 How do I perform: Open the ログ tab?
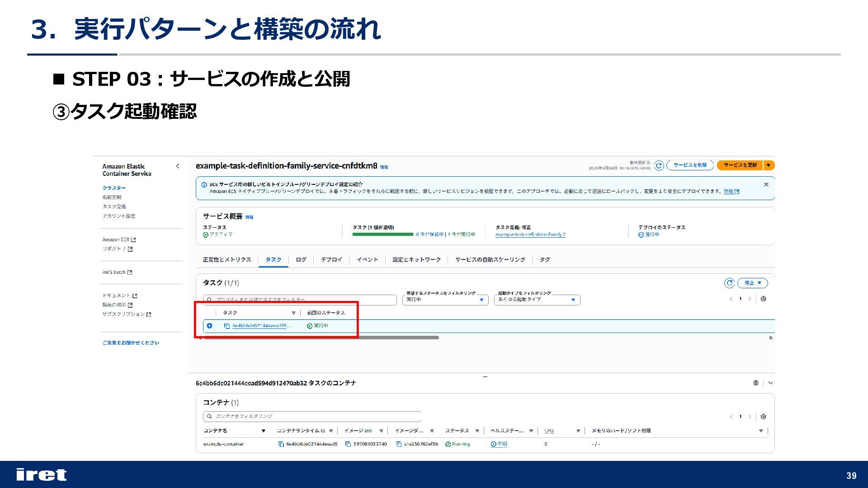[x=301, y=260]
